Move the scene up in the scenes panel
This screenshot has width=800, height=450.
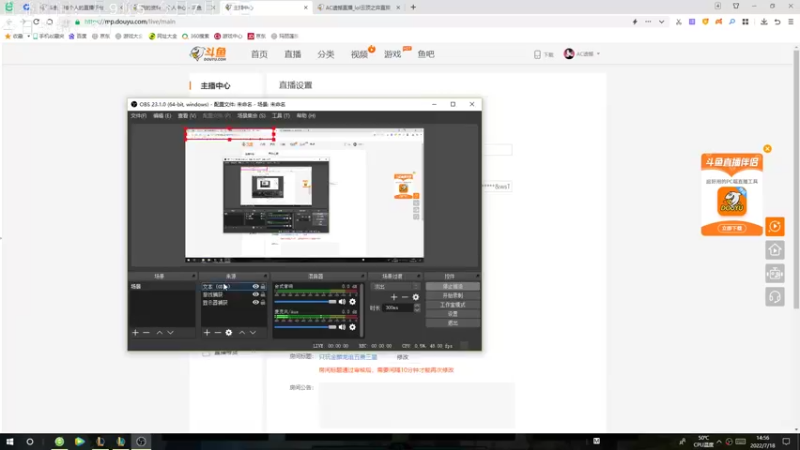(x=159, y=333)
